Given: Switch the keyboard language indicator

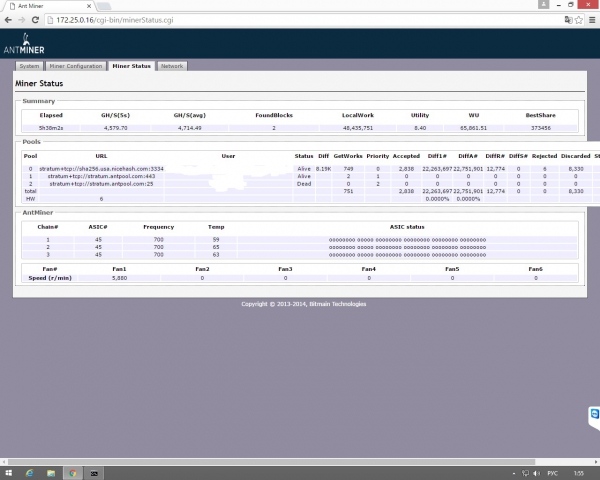Looking at the screenshot, I should point(552,473).
